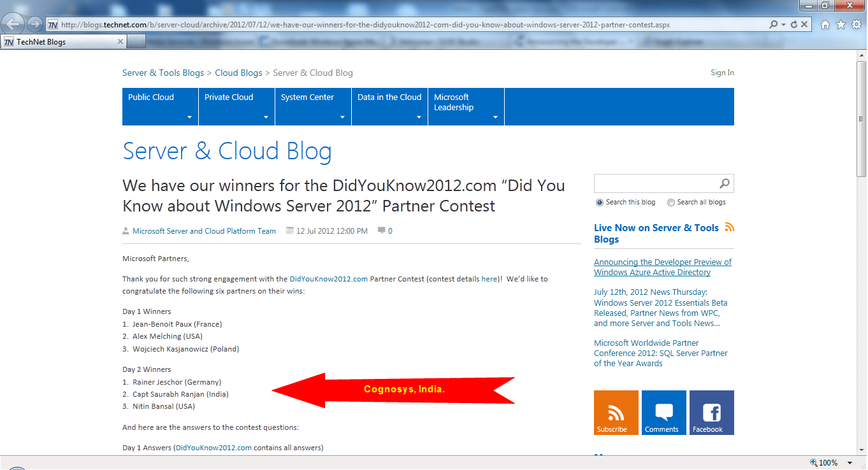868x470 pixels.
Task: Select the Search this blog radio button
Action: coord(599,202)
